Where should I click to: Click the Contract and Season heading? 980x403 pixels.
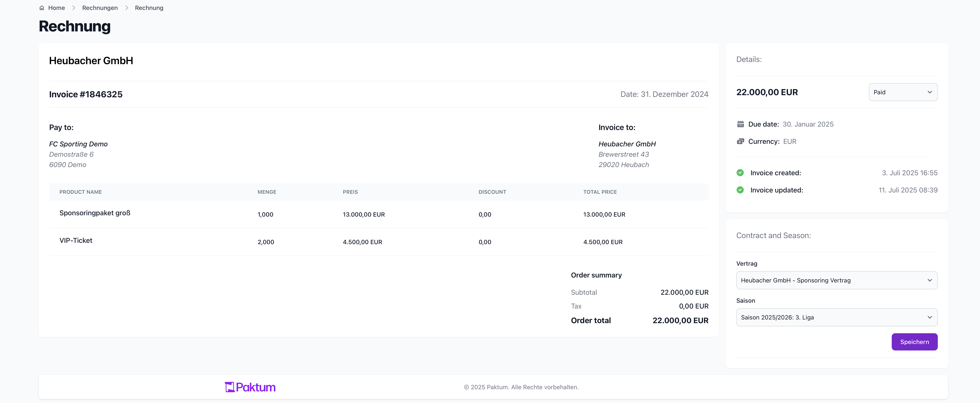pos(773,236)
